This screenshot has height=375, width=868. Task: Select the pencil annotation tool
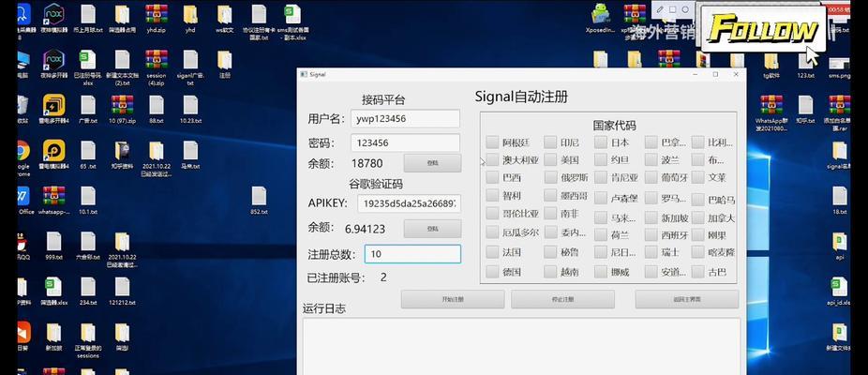click(660, 9)
